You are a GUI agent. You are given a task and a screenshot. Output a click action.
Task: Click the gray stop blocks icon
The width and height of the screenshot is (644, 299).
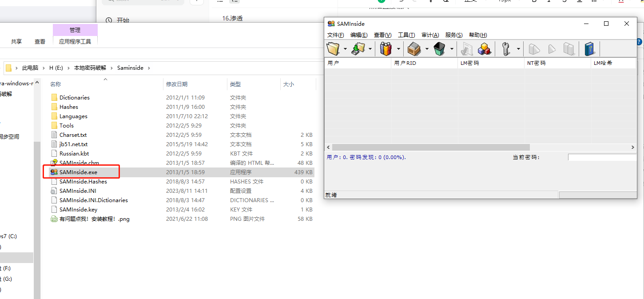point(569,48)
